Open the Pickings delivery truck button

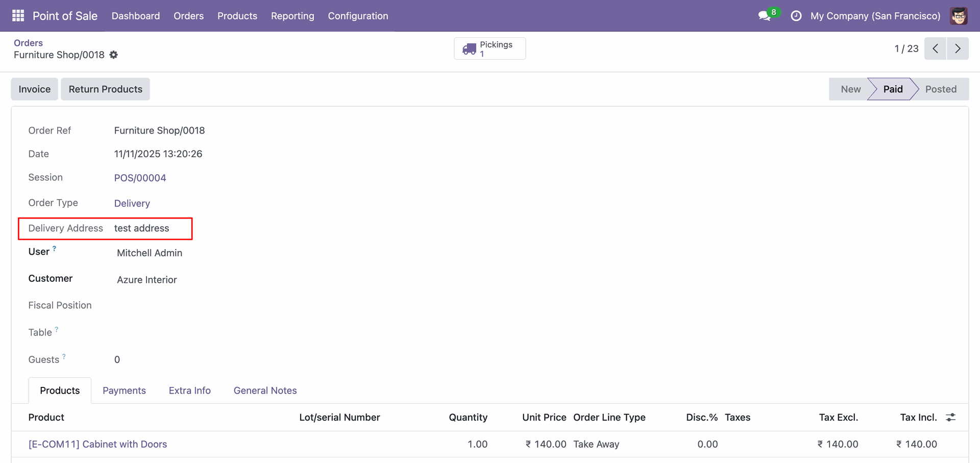pyautogui.click(x=489, y=48)
